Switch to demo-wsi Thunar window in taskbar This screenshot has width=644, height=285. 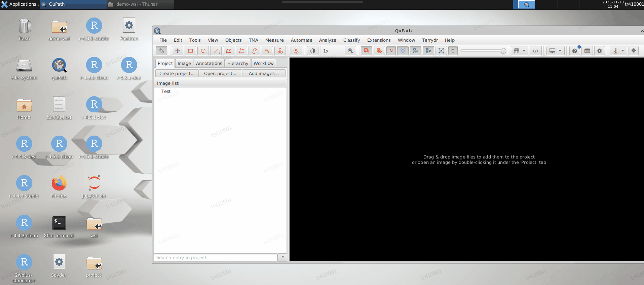click(140, 4)
